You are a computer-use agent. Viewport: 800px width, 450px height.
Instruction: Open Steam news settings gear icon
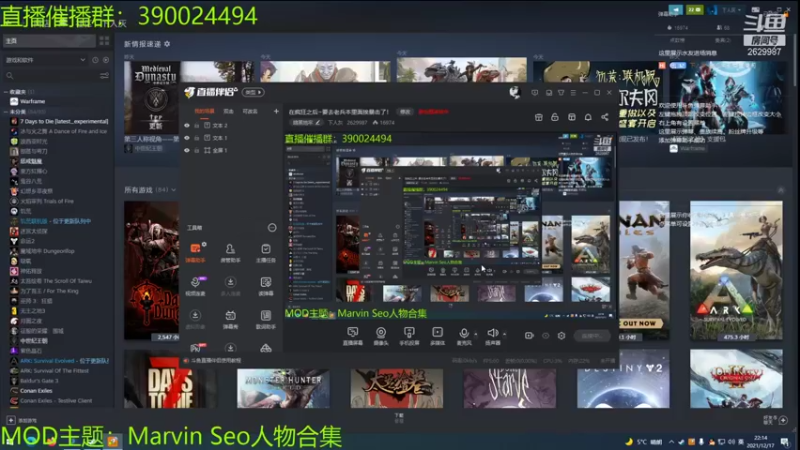tap(167, 44)
